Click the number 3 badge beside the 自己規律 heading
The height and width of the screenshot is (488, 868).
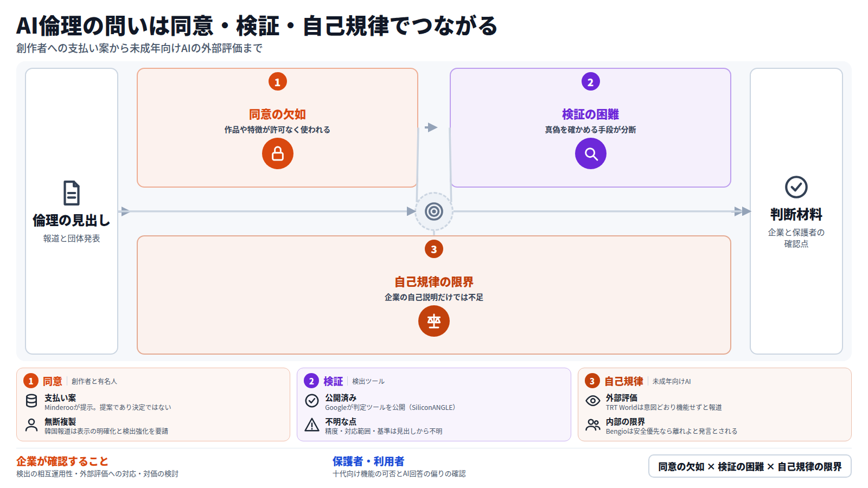click(x=592, y=381)
